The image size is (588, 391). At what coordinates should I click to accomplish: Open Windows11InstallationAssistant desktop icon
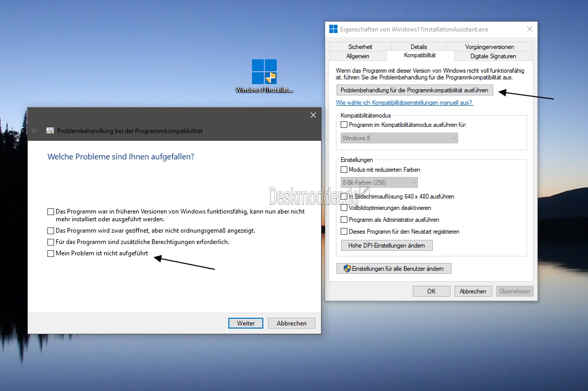pyautogui.click(x=264, y=76)
